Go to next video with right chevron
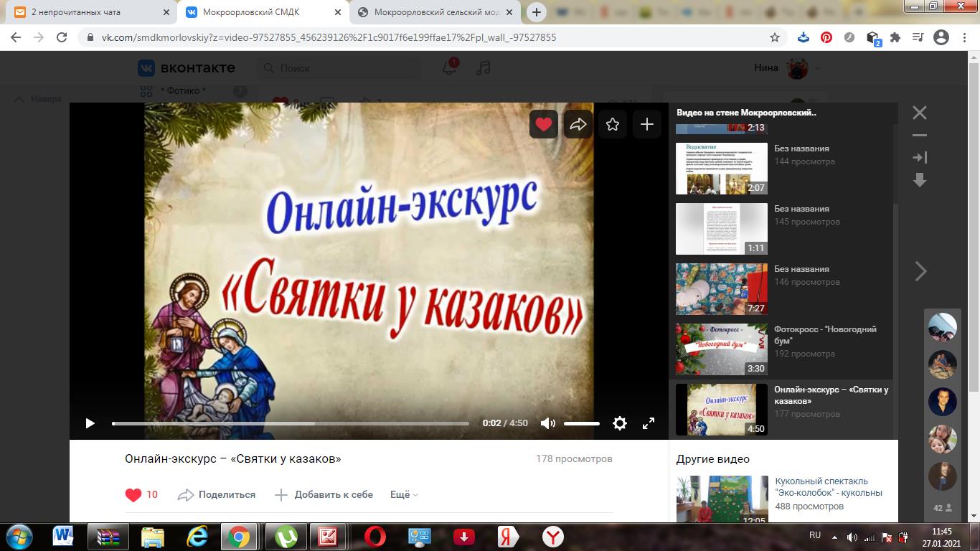The height and width of the screenshot is (551, 980). pos(921,271)
